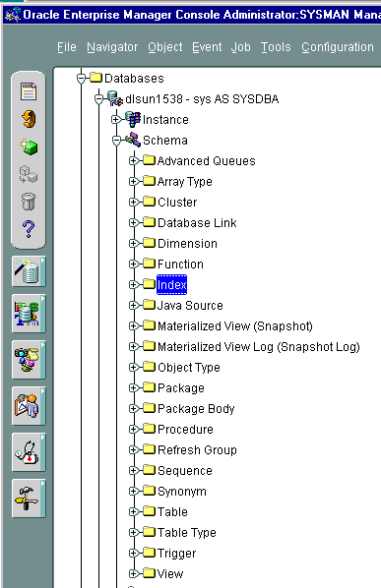Expand the Index folder

[x=133, y=284]
